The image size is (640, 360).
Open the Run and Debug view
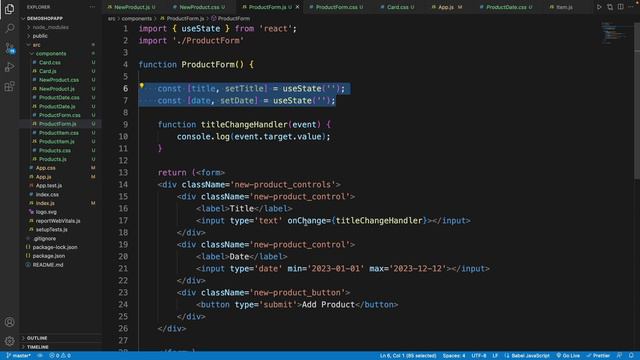point(9,67)
